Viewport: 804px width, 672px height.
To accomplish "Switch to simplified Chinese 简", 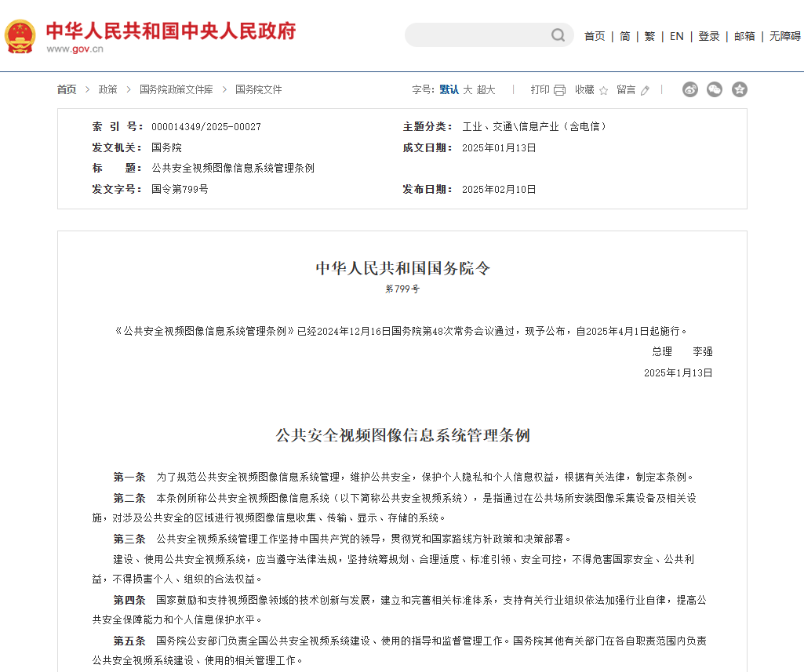I will coord(624,36).
